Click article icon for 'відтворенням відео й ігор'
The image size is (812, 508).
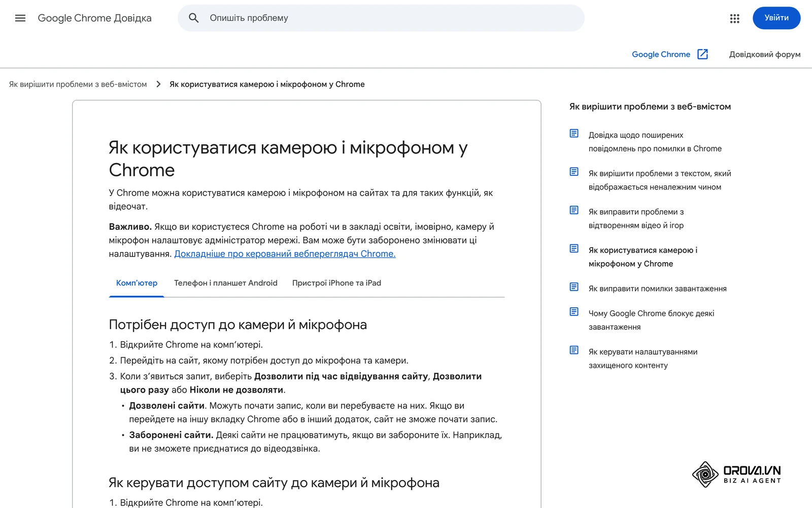coord(574,210)
